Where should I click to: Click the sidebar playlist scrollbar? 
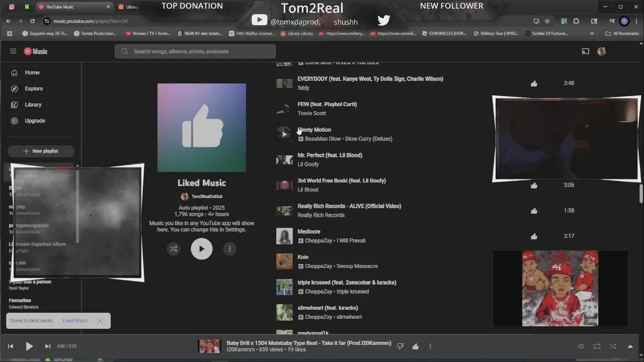tap(77, 206)
